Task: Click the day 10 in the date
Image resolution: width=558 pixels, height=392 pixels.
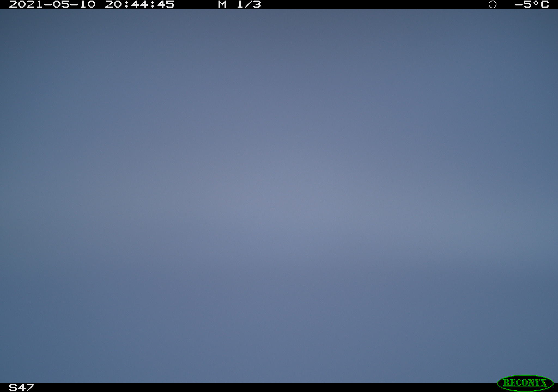Action: [x=88, y=4]
